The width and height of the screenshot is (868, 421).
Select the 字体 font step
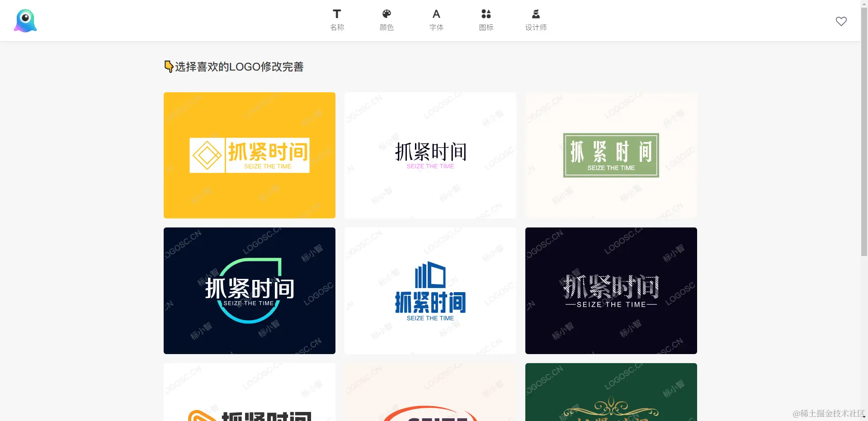(436, 20)
